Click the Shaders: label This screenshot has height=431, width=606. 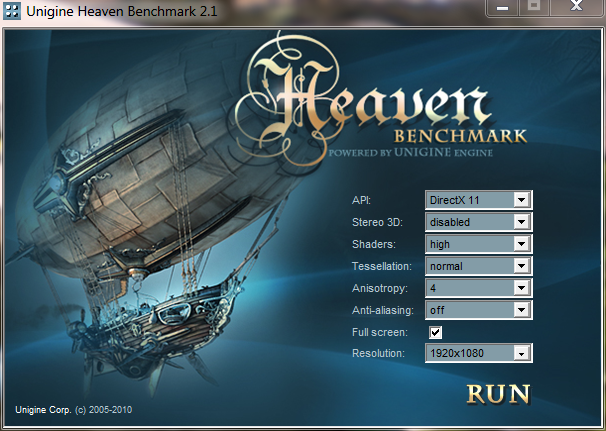click(374, 244)
